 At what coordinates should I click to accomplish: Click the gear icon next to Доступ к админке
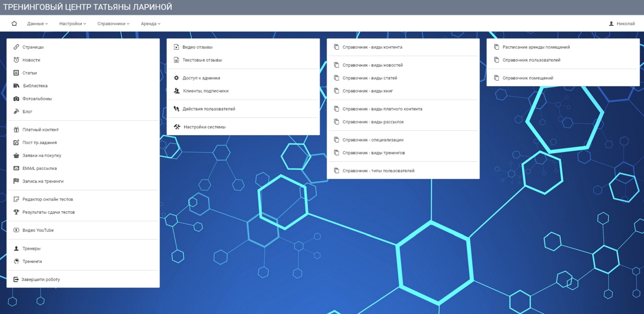[x=176, y=78]
